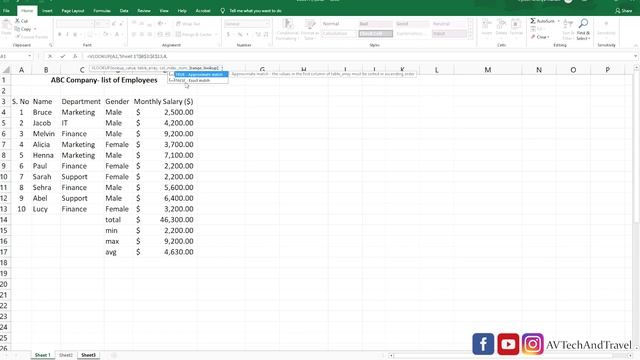640x360 pixels.
Task: Open Format as Table gallery
Action: coord(310,29)
